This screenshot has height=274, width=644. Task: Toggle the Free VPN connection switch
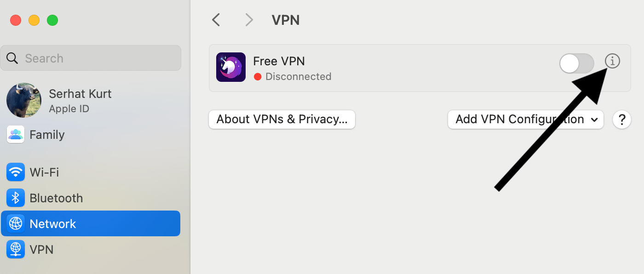pyautogui.click(x=577, y=63)
